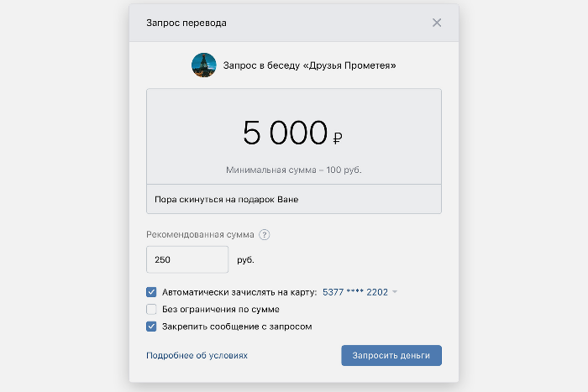Check the Без ограничения по сумме box

pyautogui.click(x=152, y=309)
